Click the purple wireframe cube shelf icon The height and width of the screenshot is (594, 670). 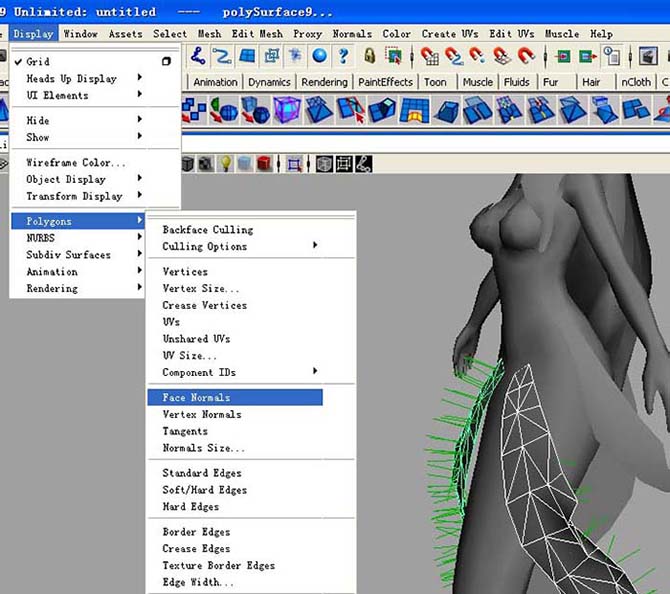[x=287, y=109]
